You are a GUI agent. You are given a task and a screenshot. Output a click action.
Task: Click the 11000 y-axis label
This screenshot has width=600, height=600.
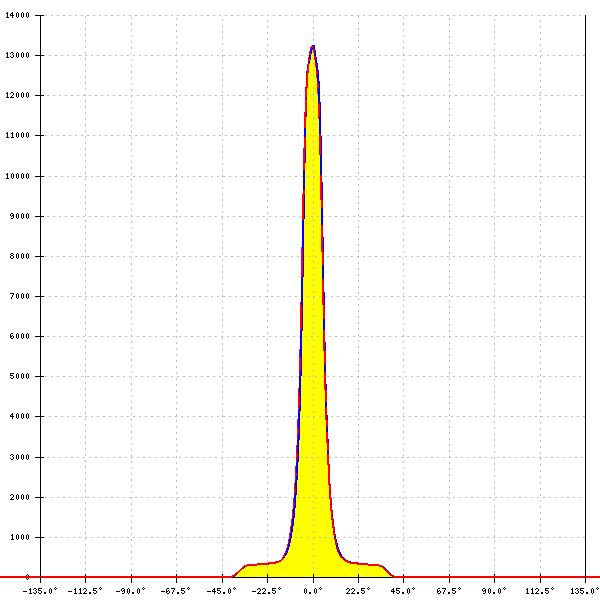18,135
